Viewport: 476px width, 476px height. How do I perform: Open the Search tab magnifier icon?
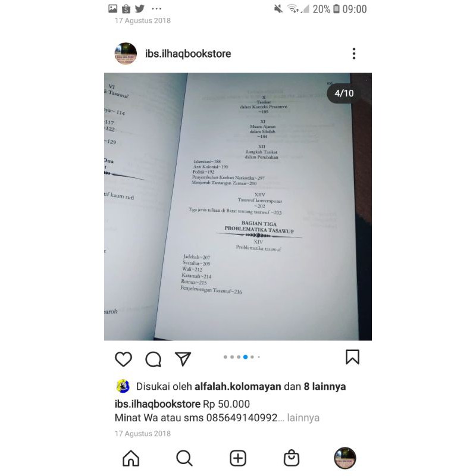[x=184, y=458]
